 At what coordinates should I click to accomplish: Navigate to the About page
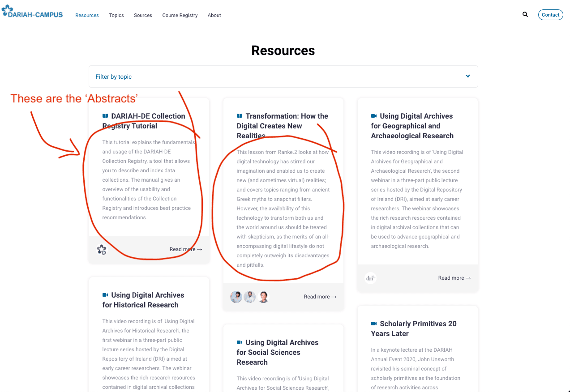click(x=214, y=15)
